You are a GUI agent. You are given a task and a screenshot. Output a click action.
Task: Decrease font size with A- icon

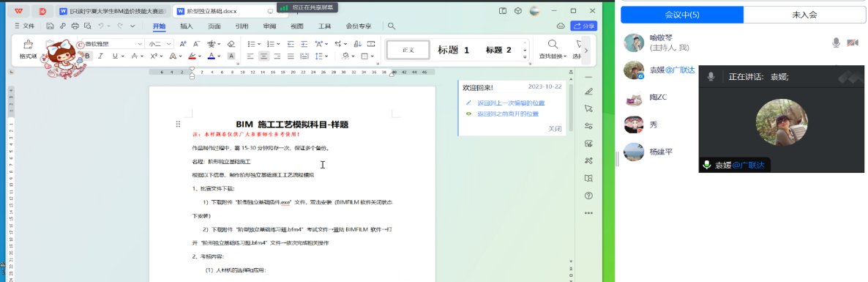coord(196,44)
